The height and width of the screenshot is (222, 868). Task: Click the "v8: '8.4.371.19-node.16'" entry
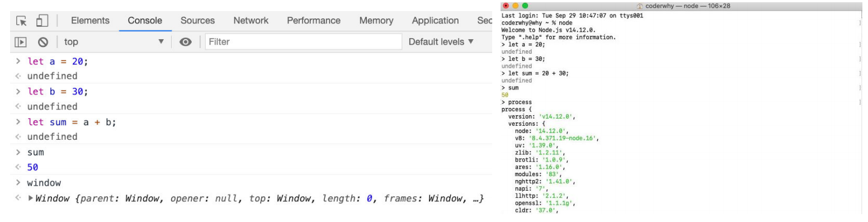557,138
